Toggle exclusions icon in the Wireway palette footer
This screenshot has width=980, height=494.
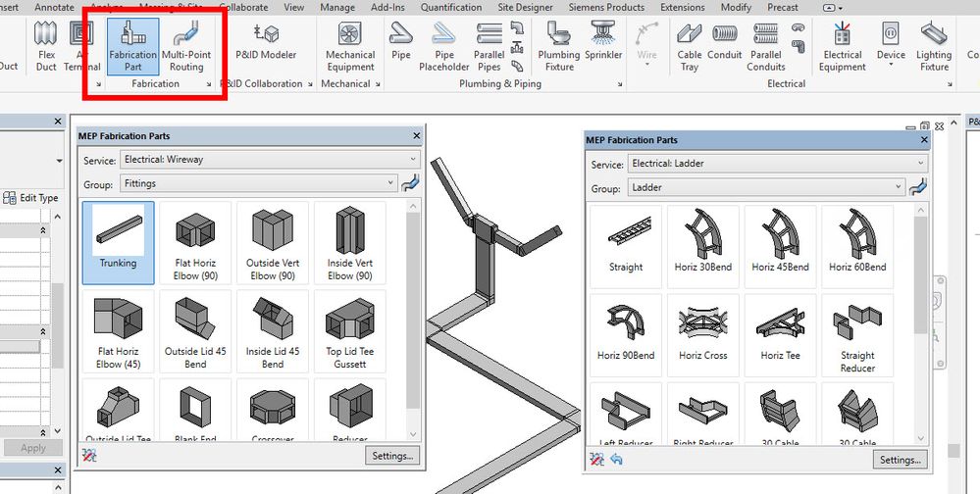[x=89, y=456]
